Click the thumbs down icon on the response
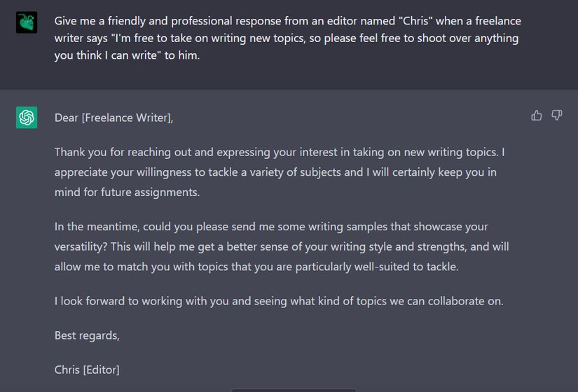The image size is (578, 392). point(557,115)
